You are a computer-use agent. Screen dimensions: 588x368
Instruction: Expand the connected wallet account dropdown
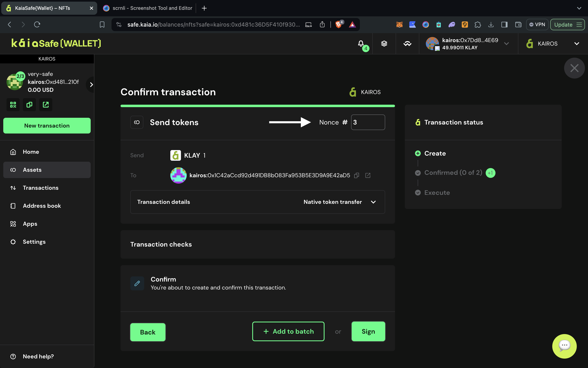pos(507,44)
